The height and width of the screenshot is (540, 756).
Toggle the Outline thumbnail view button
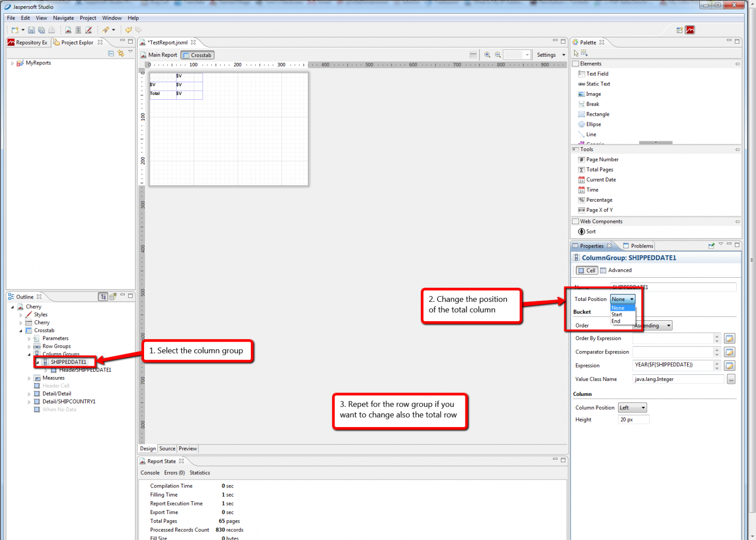point(113,297)
